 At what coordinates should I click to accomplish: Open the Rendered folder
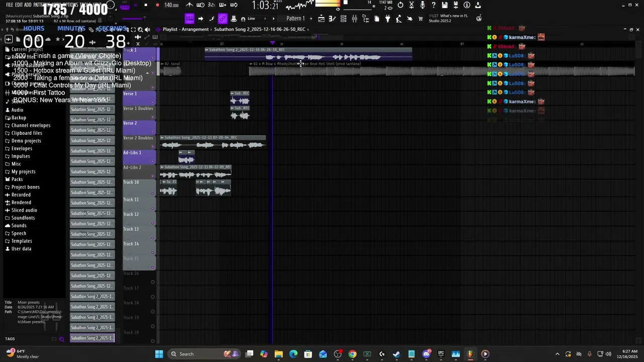21,203
